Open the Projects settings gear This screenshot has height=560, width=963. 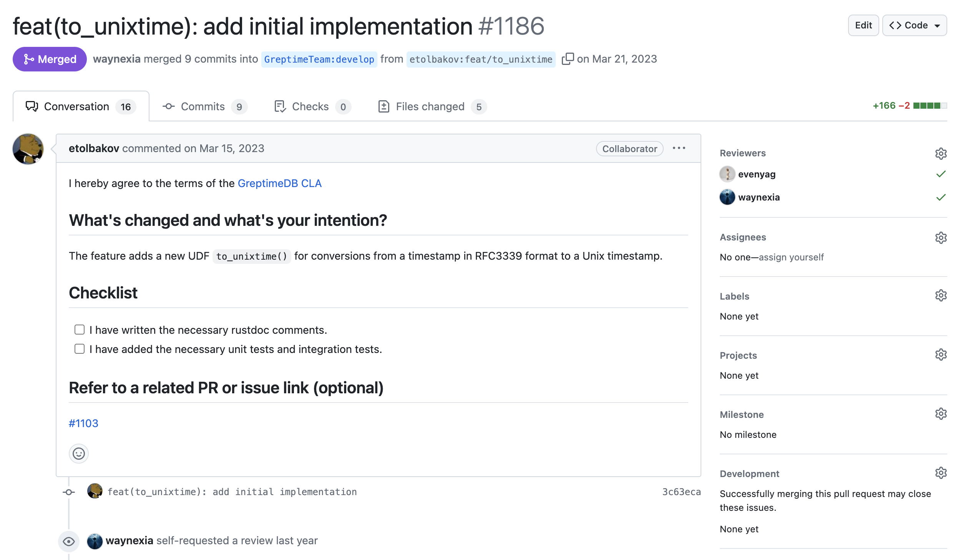tap(940, 355)
